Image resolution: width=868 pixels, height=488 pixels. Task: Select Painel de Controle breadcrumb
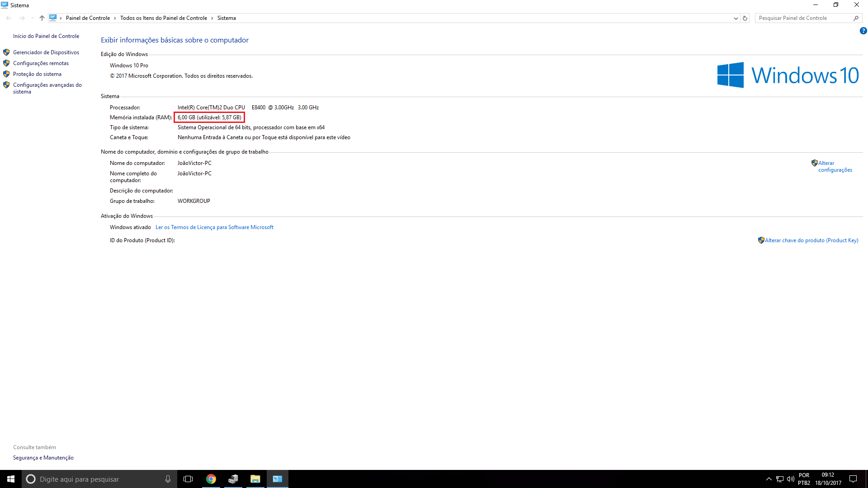coord(88,18)
